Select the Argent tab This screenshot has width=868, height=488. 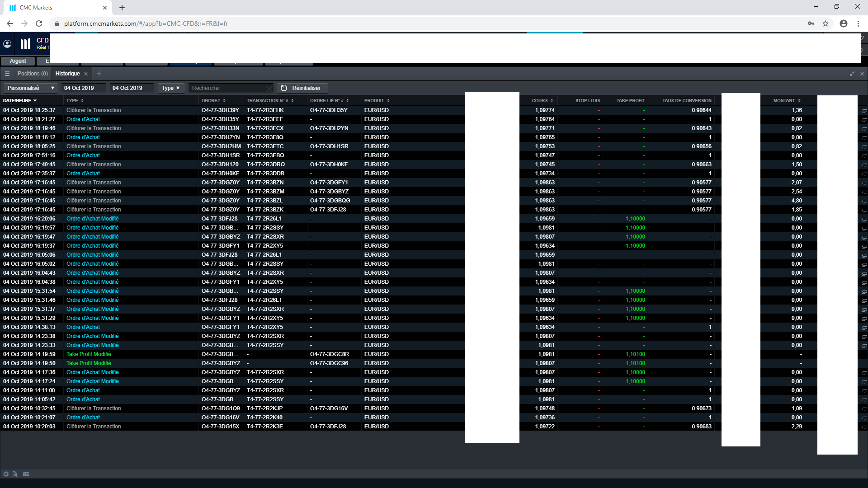coord(18,61)
